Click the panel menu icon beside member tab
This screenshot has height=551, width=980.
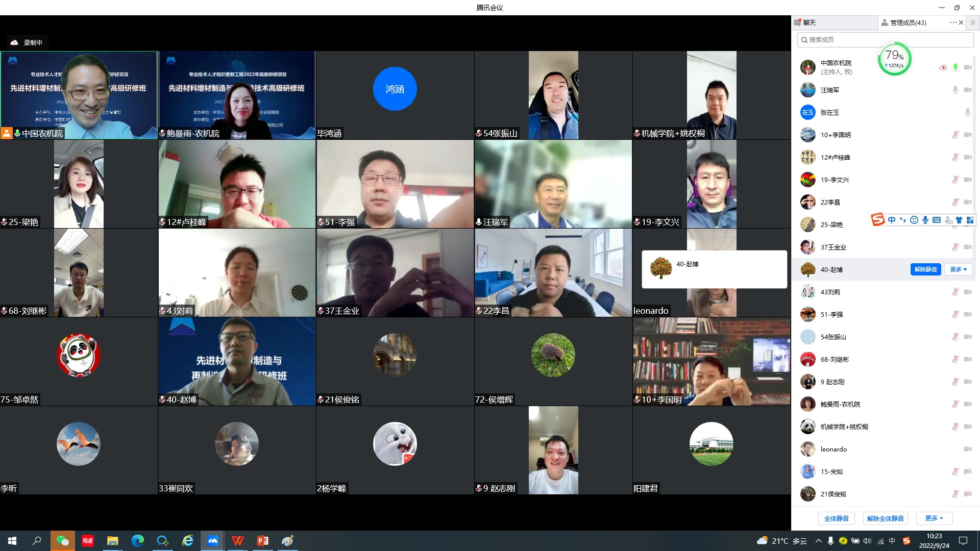point(972,22)
